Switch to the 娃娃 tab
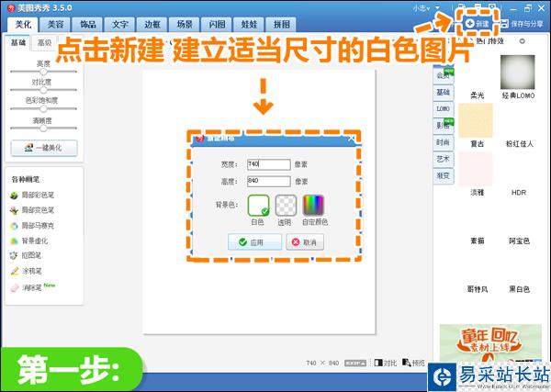Screen dimensions: 551x392 coord(249,24)
